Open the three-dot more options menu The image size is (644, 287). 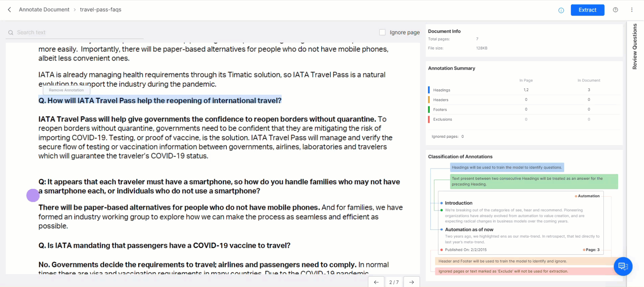click(x=631, y=10)
